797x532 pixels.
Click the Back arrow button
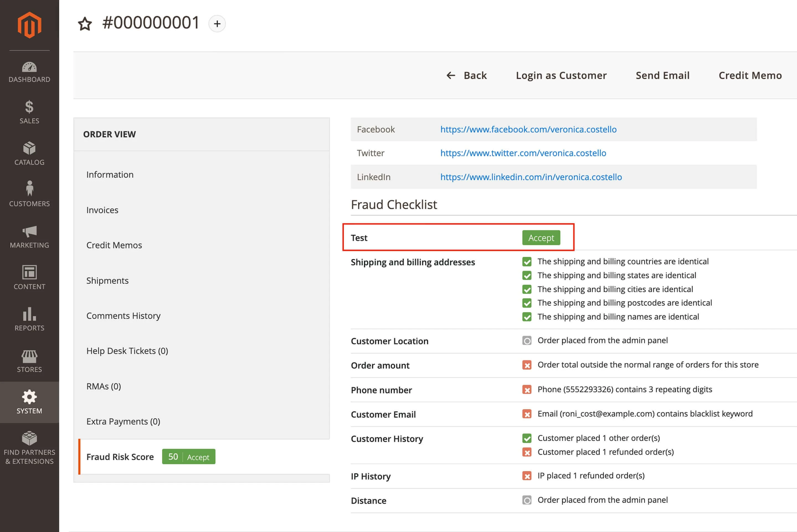click(466, 75)
